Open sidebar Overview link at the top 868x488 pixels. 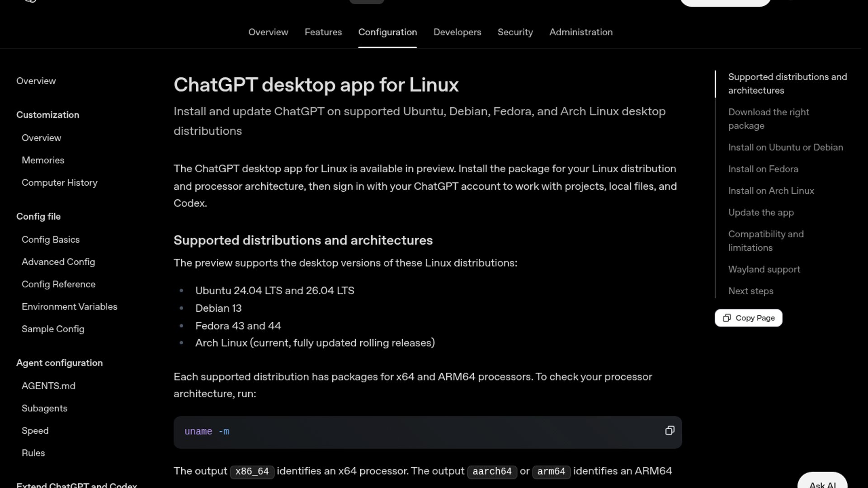[36, 81]
